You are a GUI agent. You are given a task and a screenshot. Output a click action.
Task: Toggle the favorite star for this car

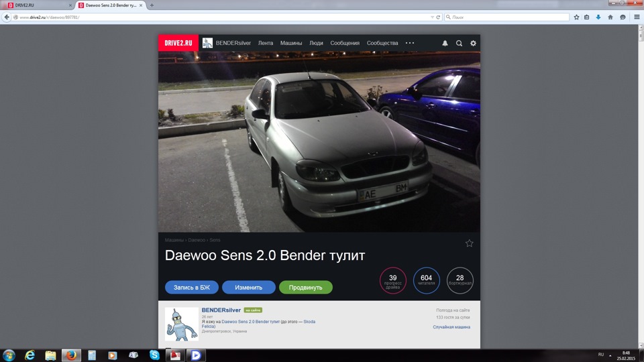coord(469,243)
